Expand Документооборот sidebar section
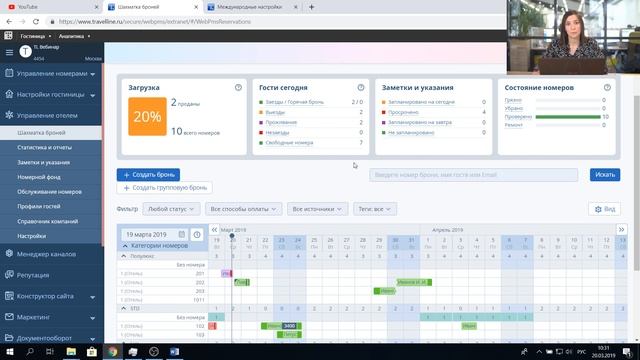This screenshot has height=360, width=640. pyautogui.click(x=51, y=338)
